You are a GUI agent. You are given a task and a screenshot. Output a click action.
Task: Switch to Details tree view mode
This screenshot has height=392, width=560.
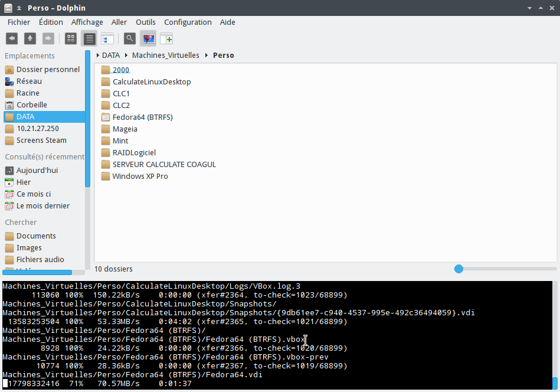tap(107, 38)
